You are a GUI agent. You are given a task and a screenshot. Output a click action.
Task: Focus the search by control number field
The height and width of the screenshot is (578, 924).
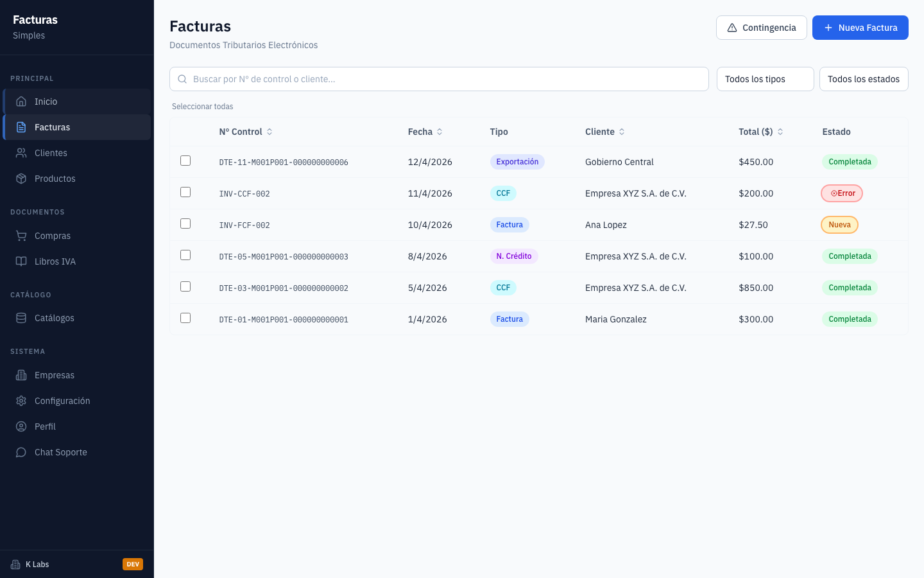tap(439, 79)
